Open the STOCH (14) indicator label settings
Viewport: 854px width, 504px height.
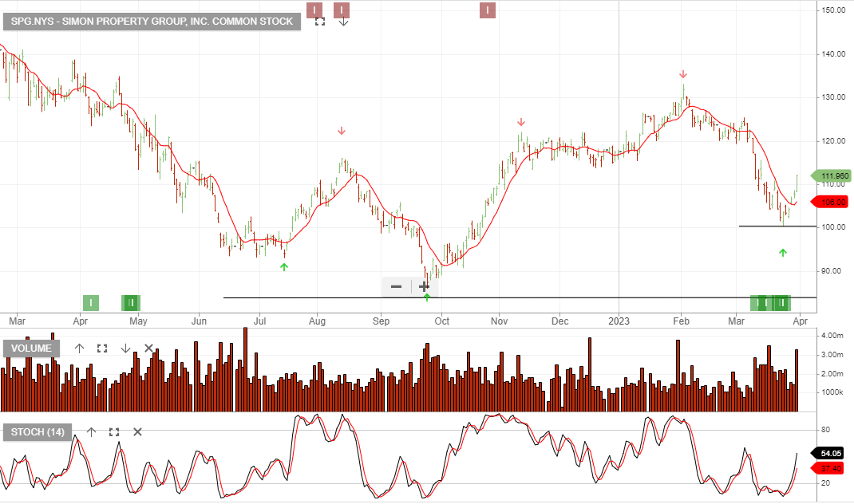pos(38,432)
